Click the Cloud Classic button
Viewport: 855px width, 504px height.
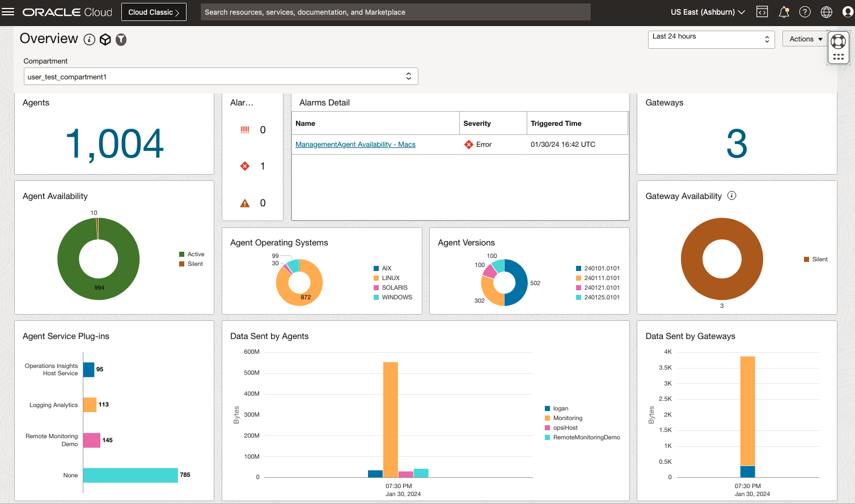(x=154, y=12)
